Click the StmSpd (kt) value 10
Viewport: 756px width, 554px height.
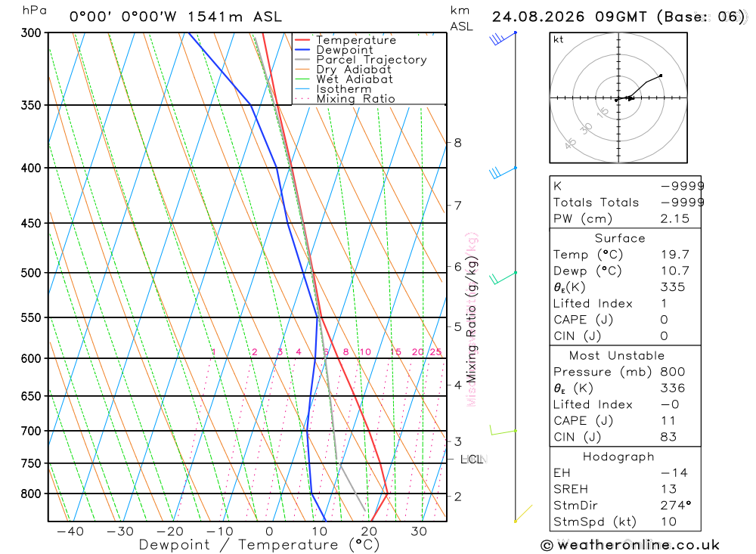pyautogui.click(x=669, y=522)
